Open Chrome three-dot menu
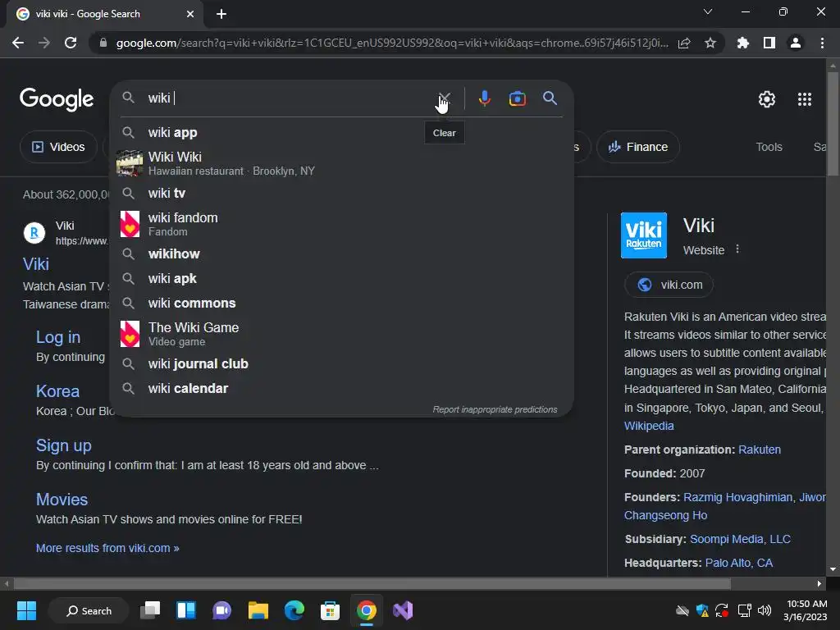The image size is (840, 630). click(822, 43)
